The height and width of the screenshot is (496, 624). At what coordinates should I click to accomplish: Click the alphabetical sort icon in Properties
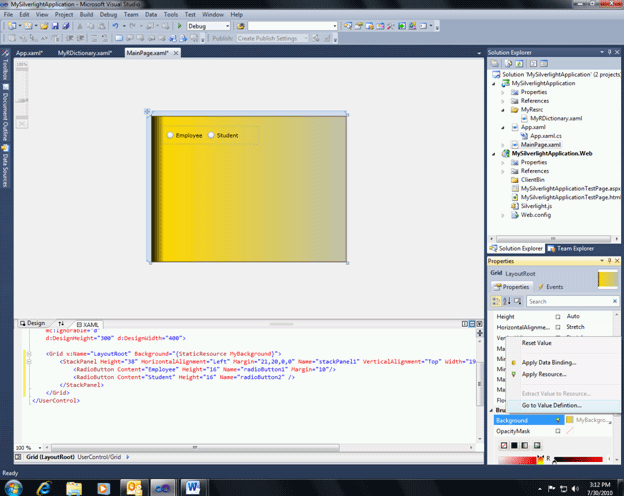508,300
